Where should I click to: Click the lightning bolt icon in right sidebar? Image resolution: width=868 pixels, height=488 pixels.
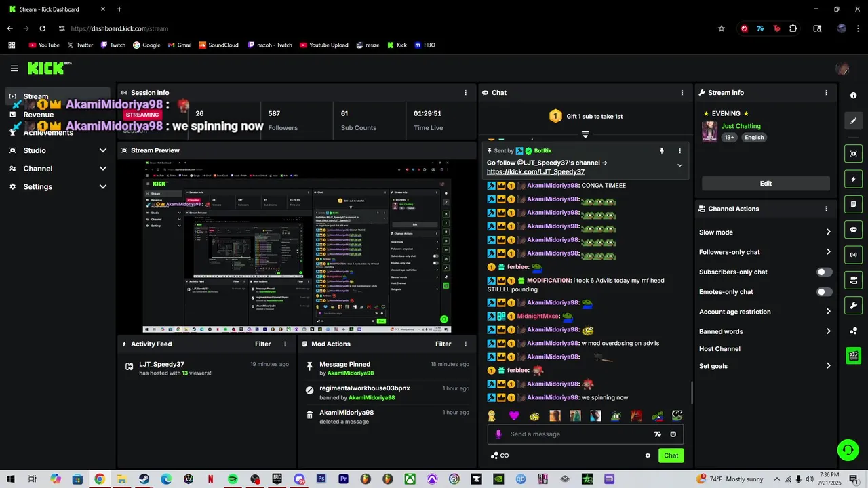pos(854,179)
